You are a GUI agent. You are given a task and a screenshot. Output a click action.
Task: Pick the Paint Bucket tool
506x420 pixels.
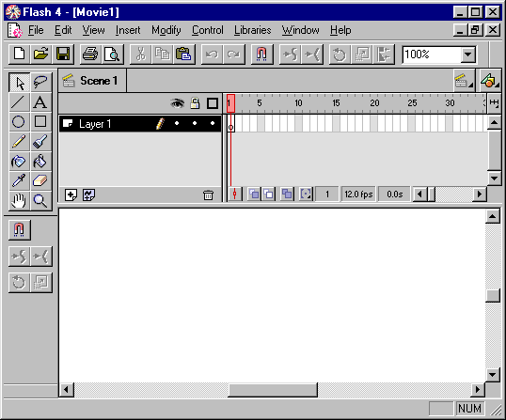click(x=40, y=162)
